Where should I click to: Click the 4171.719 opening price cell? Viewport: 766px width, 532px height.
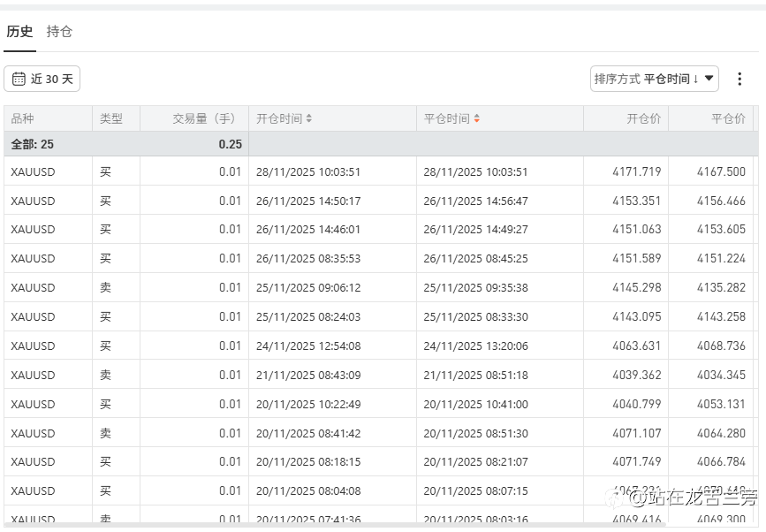point(636,171)
